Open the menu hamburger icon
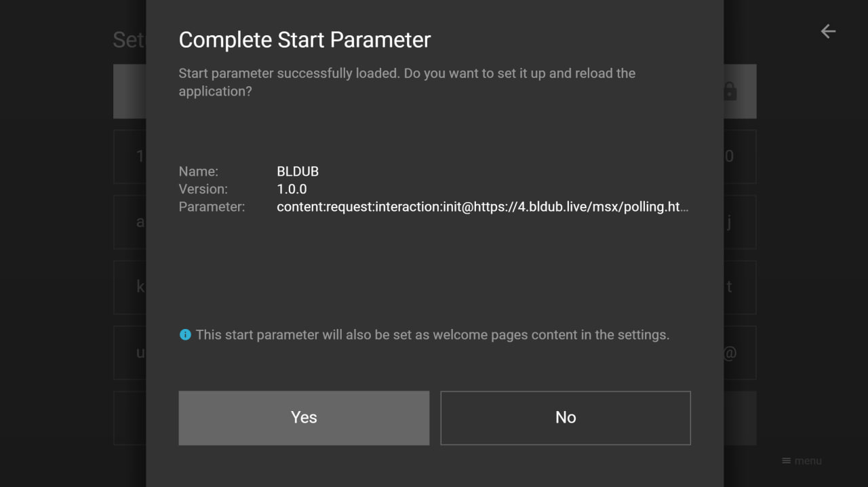 pos(787,461)
